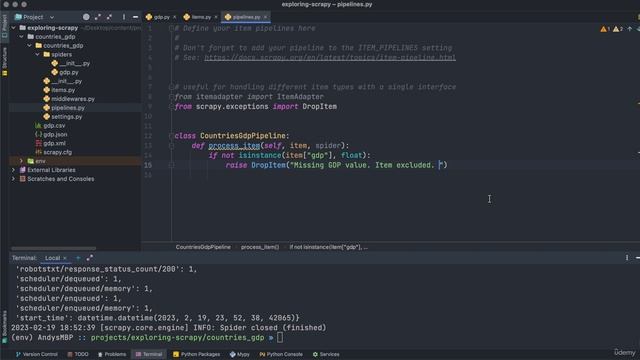Expand Scratches and Consoles node
Screen dimensions: 640x360
pos(13,179)
